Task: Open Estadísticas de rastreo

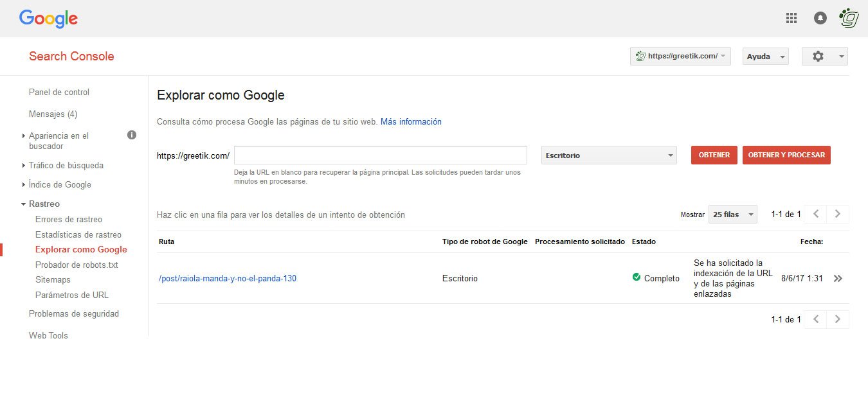Action: coord(78,234)
